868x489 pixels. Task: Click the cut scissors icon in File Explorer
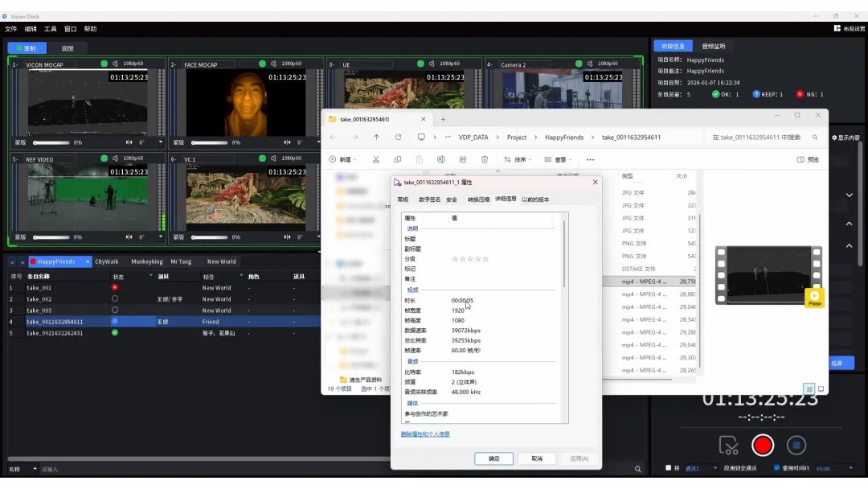376,159
